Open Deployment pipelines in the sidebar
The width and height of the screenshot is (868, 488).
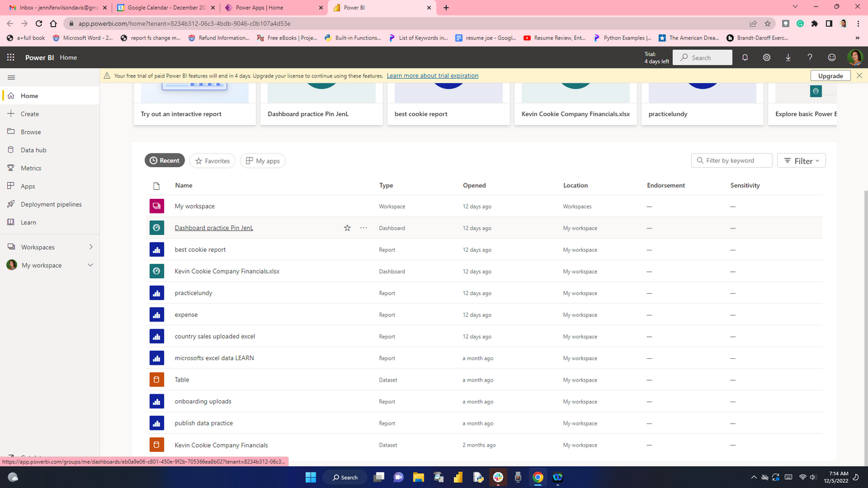click(x=50, y=204)
